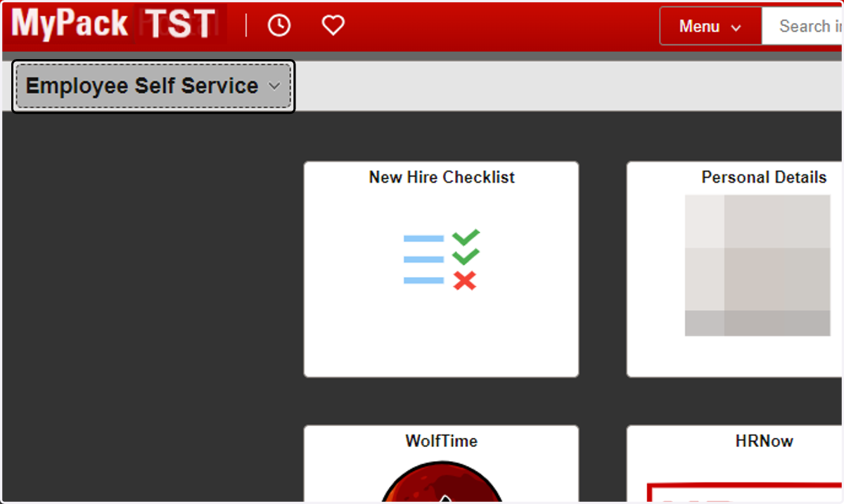Screen dimensions: 844x504
Task: Click the HRNow red-bordered logo image
Action: point(745,493)
